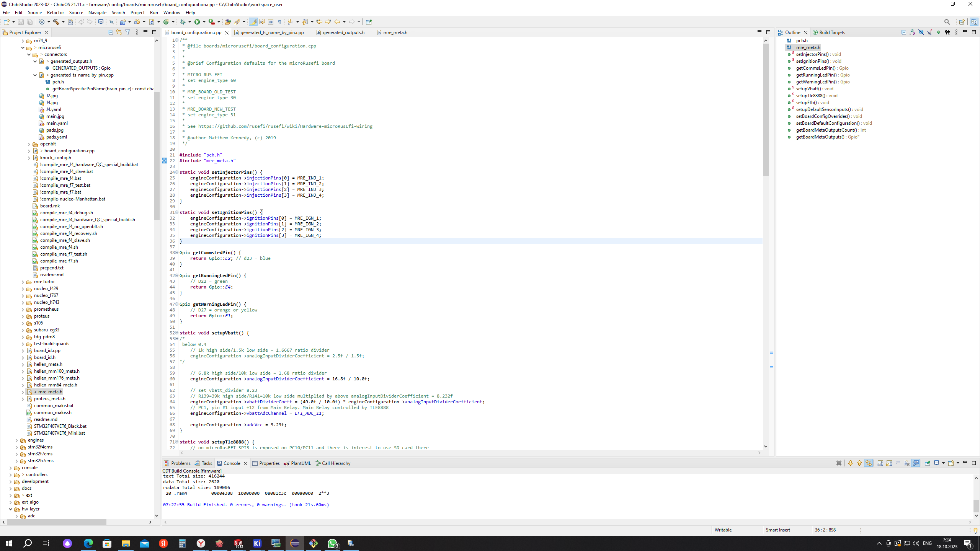Image resolution: width=980 pixels, height=551 pixels.
Task: Open the Build hammer dropdown arrow
Action: [x=63, y=22]
